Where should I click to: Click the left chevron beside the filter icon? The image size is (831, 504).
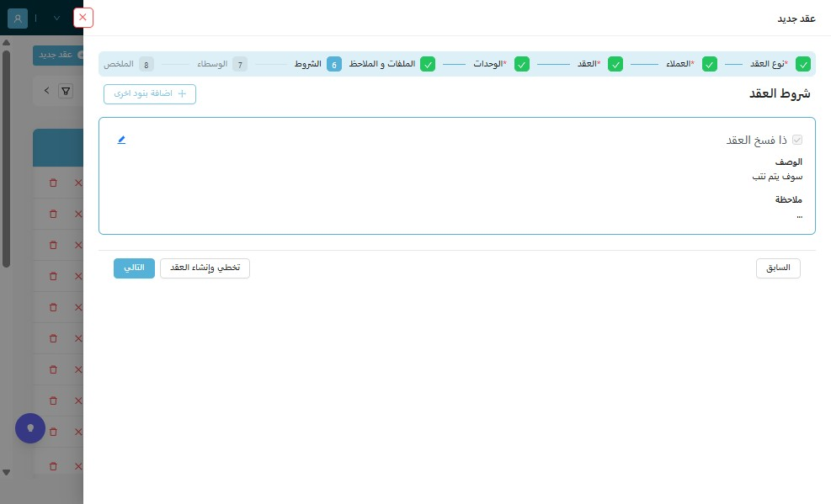(46, 91)
